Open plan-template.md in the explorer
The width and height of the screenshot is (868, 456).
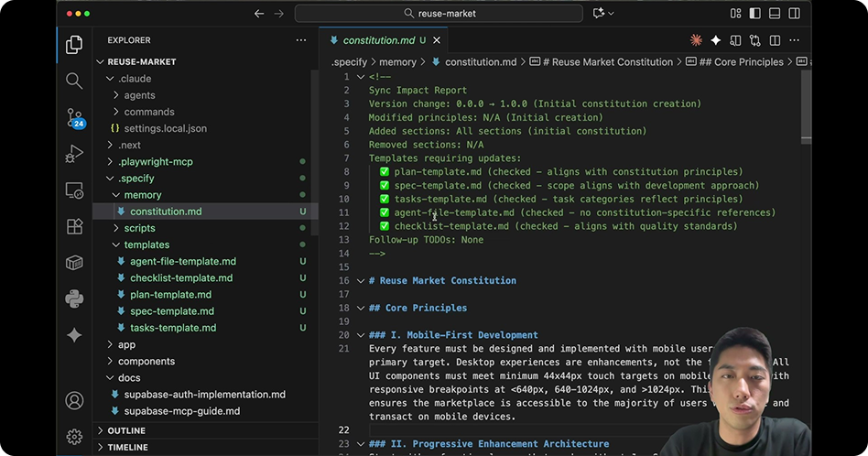point(170,295)
